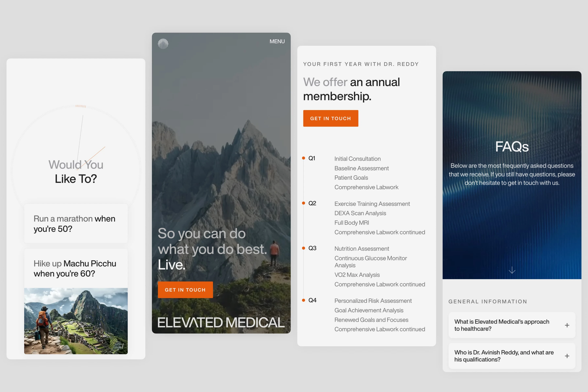Click 'Initial Consultation' item
The width and height of the screenshot is (588, 392).
[358, 159]
